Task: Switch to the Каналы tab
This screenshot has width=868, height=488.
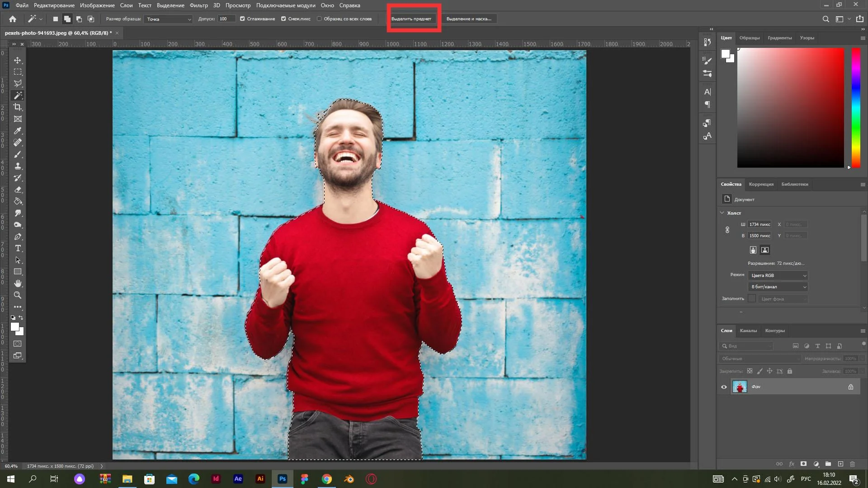Action: click(748, 331)
